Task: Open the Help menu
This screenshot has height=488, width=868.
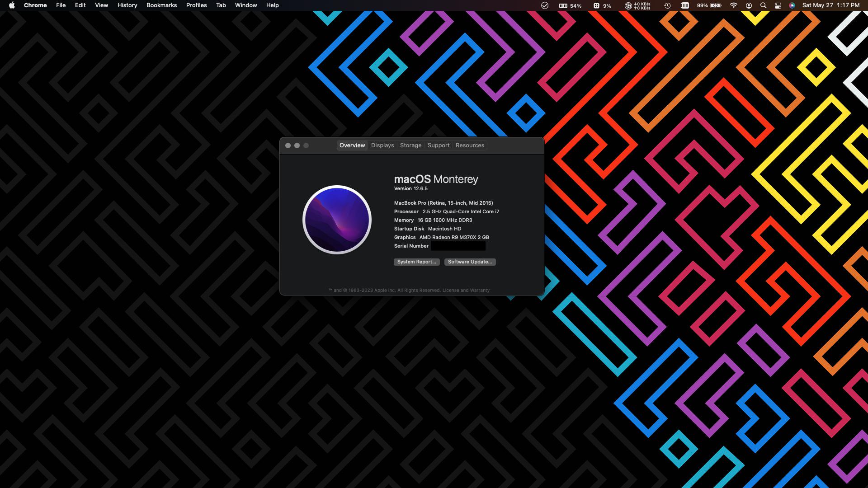Action: click(272, 5)
